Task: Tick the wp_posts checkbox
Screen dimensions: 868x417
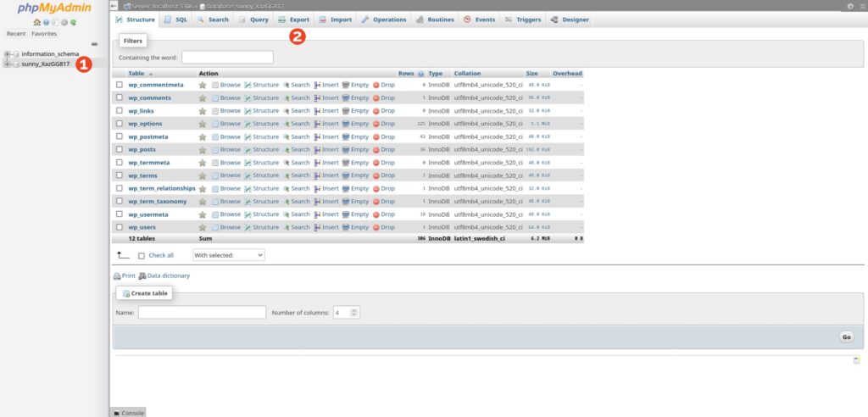Action: tap(119, 149)
